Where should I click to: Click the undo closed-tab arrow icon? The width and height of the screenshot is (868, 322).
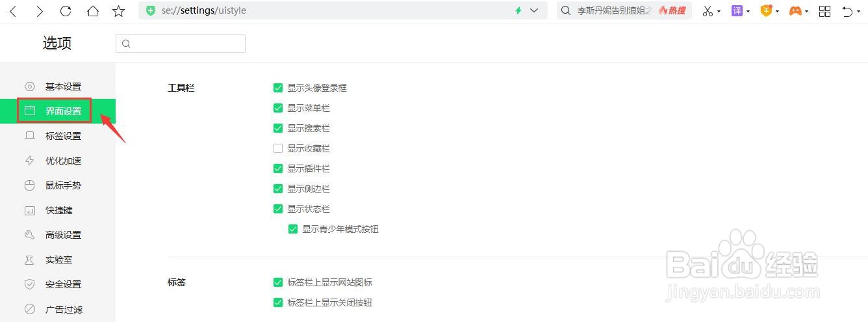(x=847, y=11)
